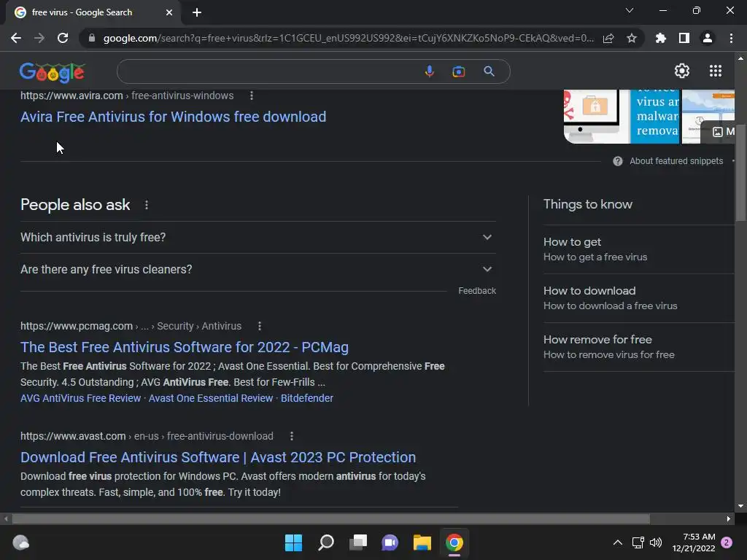Image resolution: width=747 pixels, height=560 pixels.
Task: Click About featured snippets help icon
Action: click(617, 161)
